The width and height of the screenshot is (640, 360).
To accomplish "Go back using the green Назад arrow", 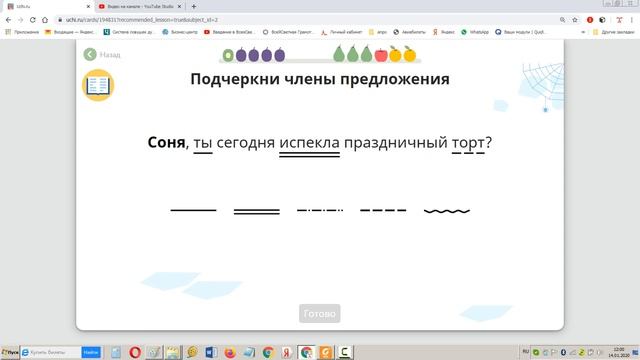I will click(x=102, y=54).
